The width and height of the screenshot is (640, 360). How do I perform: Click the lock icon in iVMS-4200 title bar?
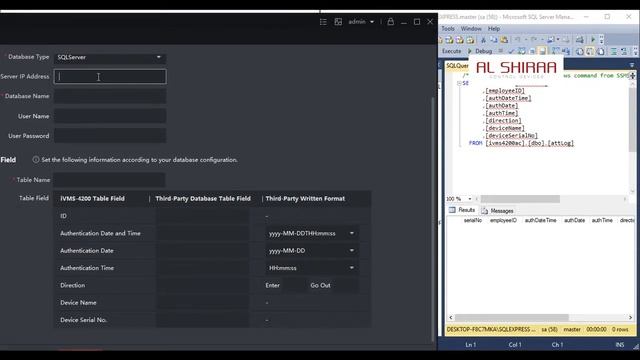(391, 22)
